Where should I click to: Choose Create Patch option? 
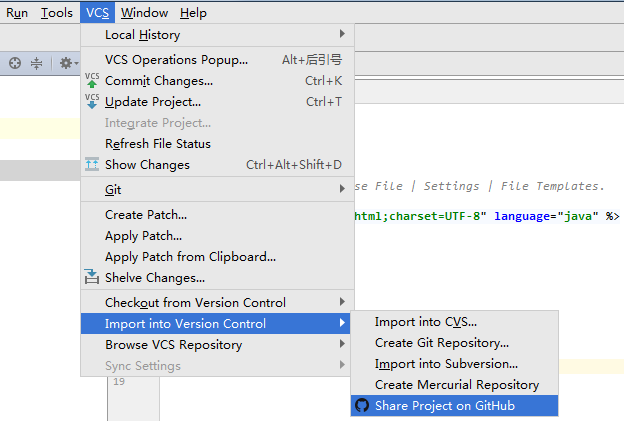(x=217, y=215)
